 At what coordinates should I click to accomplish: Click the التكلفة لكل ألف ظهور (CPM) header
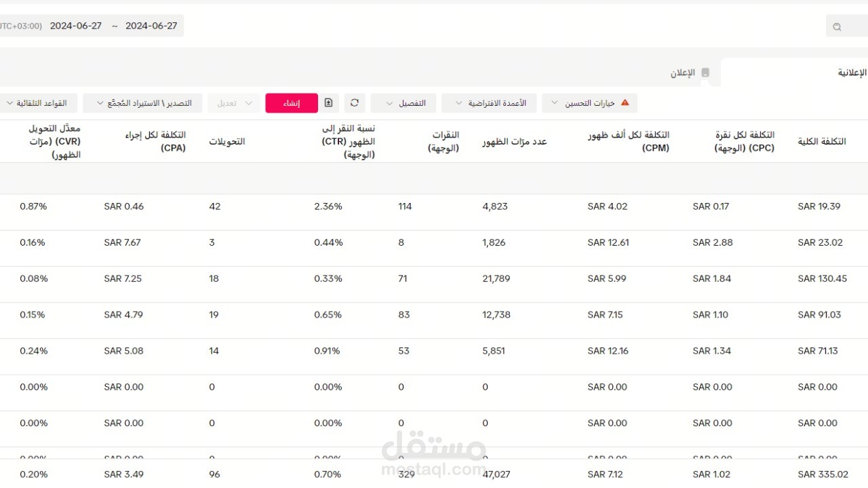[x=629, y=141]
